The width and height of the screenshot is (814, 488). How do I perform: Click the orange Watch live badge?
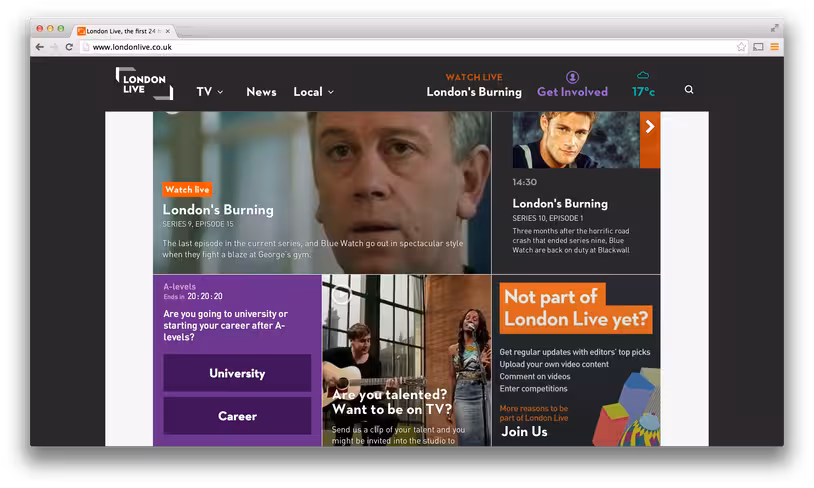(187, 189)
